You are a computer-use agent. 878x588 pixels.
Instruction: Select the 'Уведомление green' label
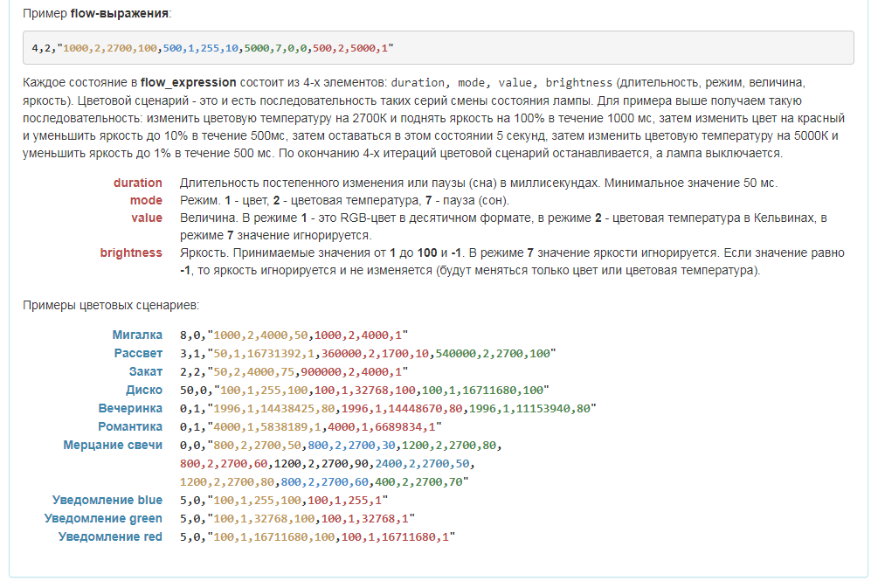[103, 518]
